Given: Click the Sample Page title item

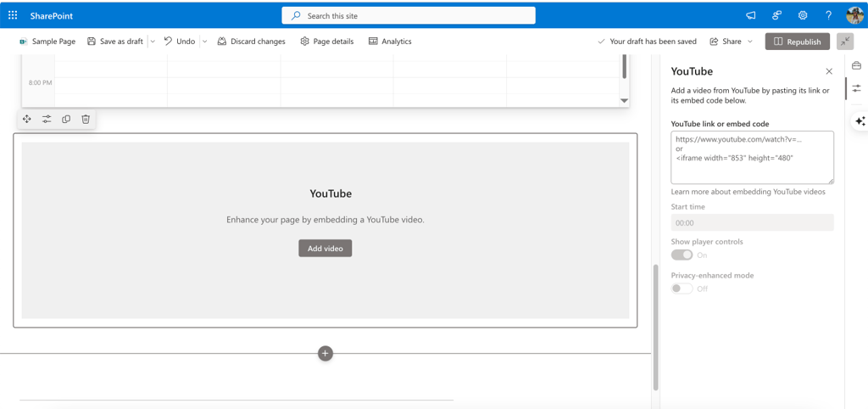Looking at the screenshot, I should click(47, 42).
